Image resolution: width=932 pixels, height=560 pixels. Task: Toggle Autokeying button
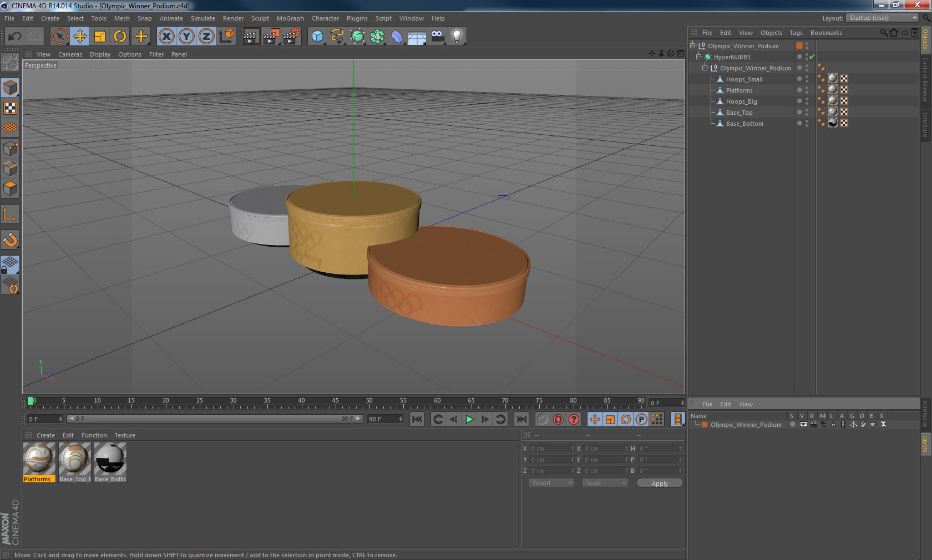558,419
